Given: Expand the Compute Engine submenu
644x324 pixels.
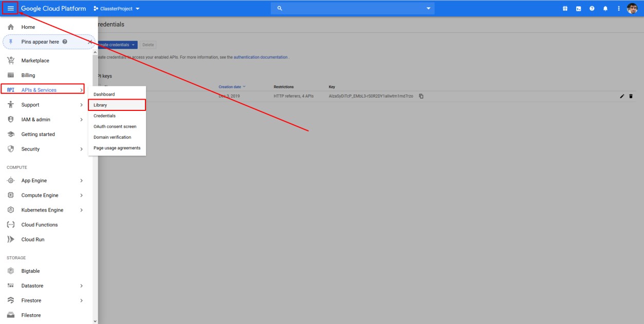Looking at the screenshot, I should coord(81,195).
